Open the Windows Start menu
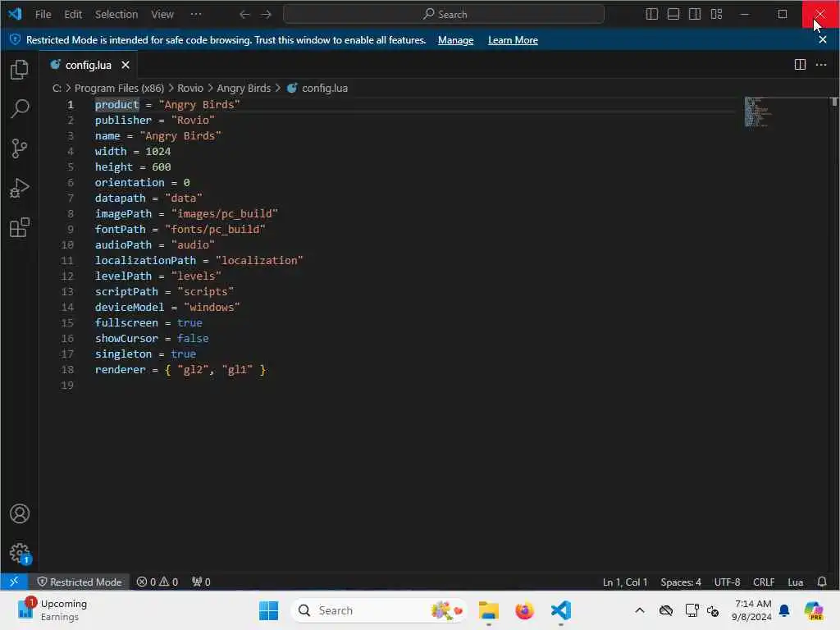This screenshot has width=840, height=630. pyautogui.click(x=268, y=610)
